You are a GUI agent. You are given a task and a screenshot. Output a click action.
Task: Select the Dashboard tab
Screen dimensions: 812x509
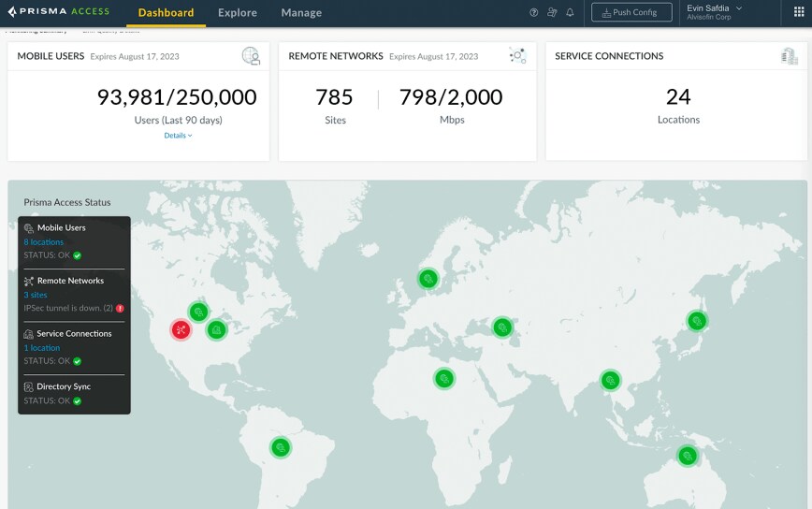(166, 13)
